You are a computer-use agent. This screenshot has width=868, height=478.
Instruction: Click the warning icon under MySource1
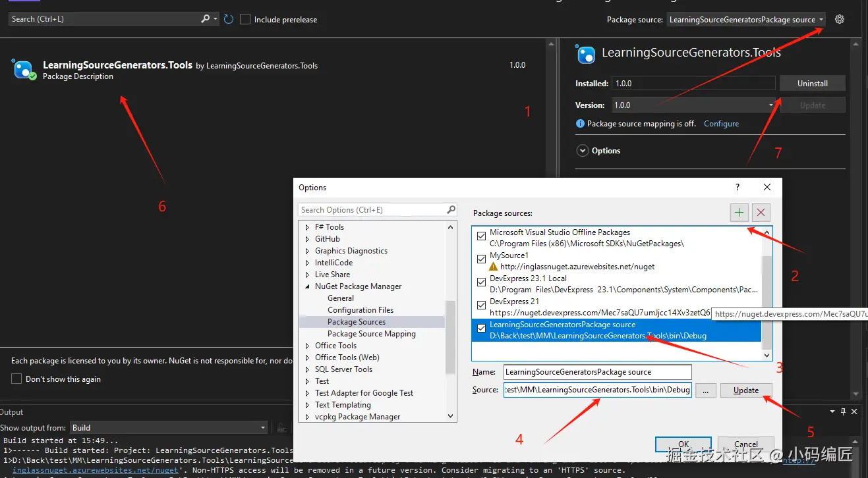[493, 267]
